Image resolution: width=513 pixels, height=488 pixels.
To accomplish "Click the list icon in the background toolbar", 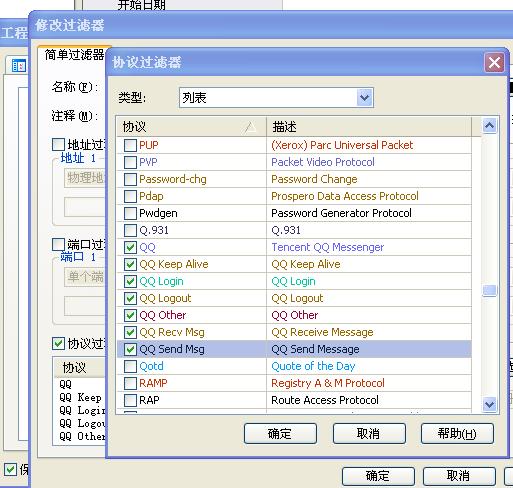I will pos(19,66).
